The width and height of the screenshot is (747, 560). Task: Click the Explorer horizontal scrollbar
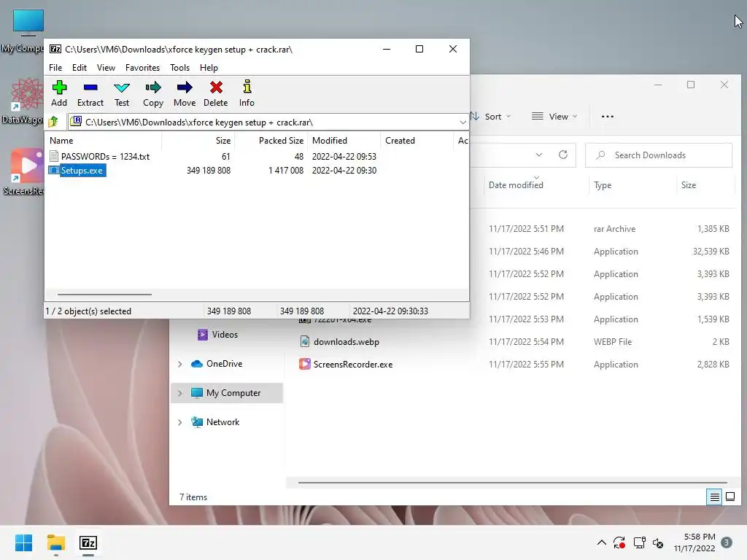512,483
